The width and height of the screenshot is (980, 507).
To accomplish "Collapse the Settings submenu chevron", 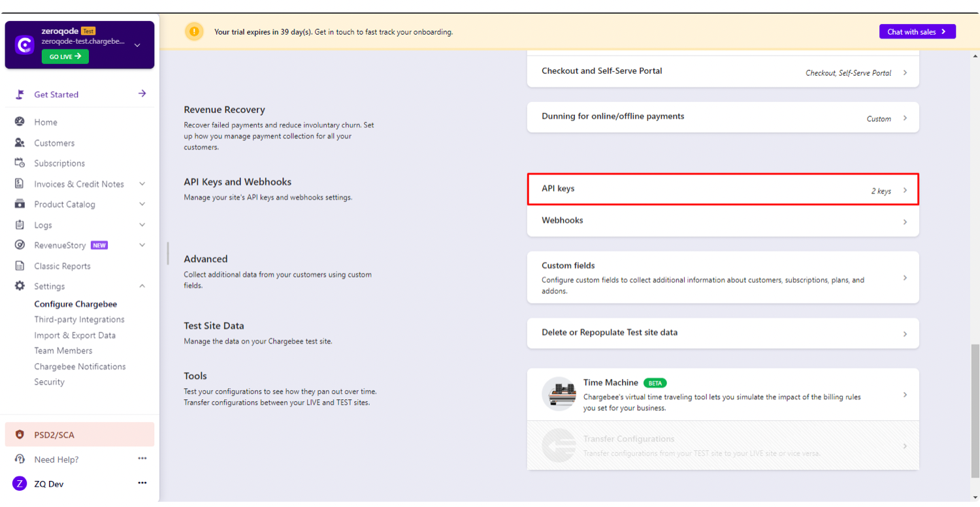I will pyautogui.click(x=142, y=286).
